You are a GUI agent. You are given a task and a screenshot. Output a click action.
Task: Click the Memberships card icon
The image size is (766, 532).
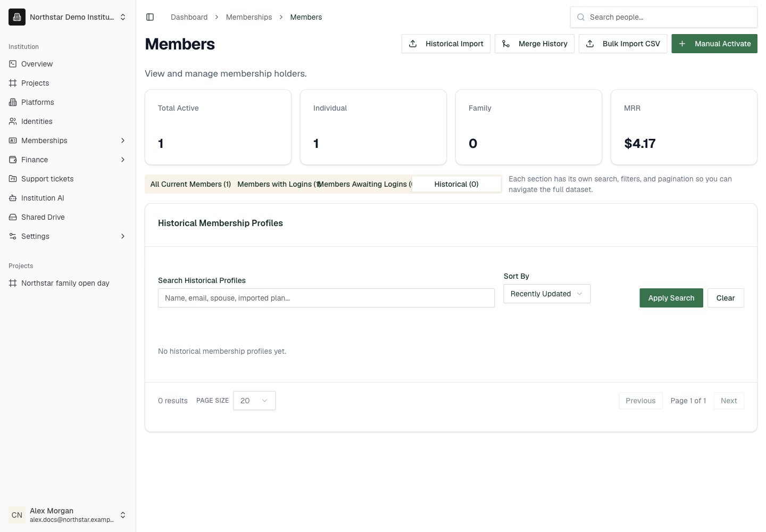point(13,140)
